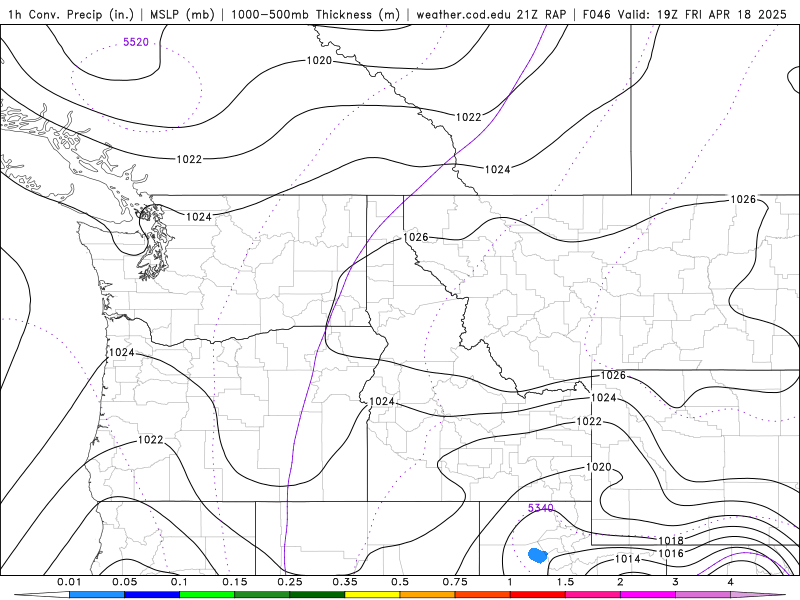Click the '1016' isobar label

(671, 554)
